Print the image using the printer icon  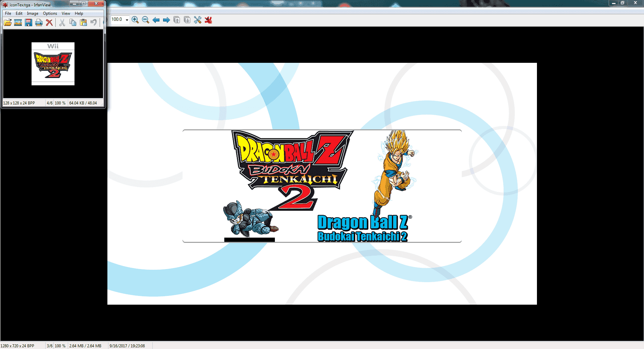(x=39, y=23)
